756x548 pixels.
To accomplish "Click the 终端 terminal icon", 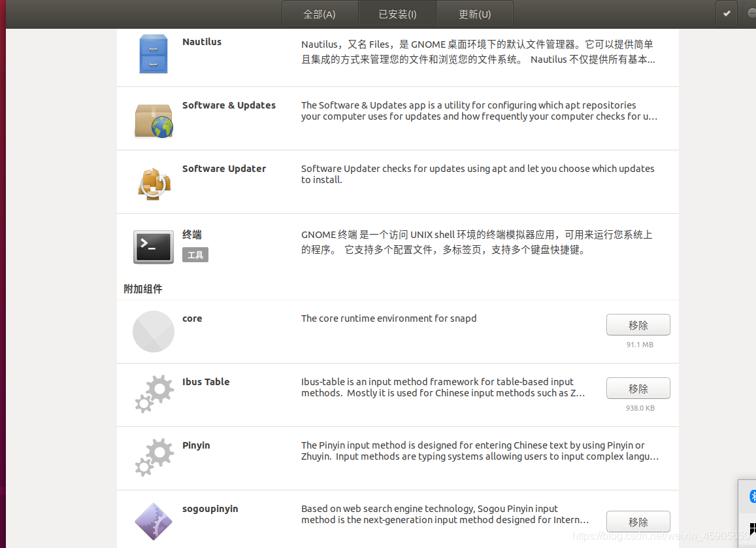I will pos(154,247).
